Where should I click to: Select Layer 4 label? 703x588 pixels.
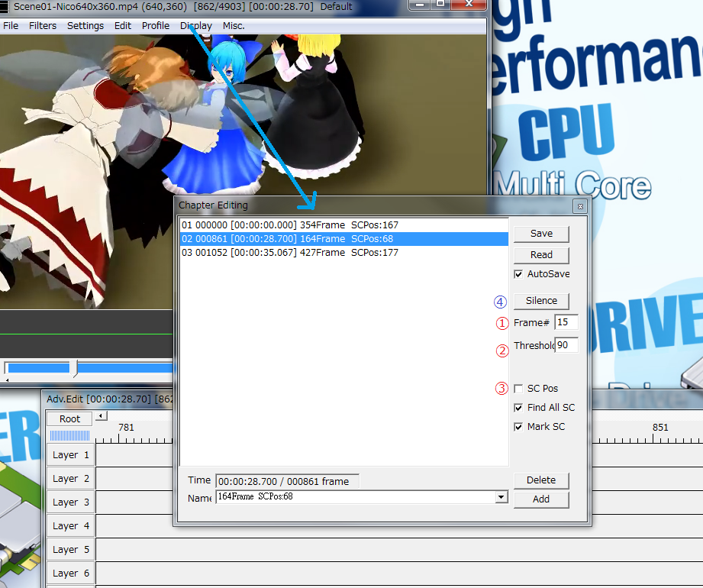tap(70, 526)
